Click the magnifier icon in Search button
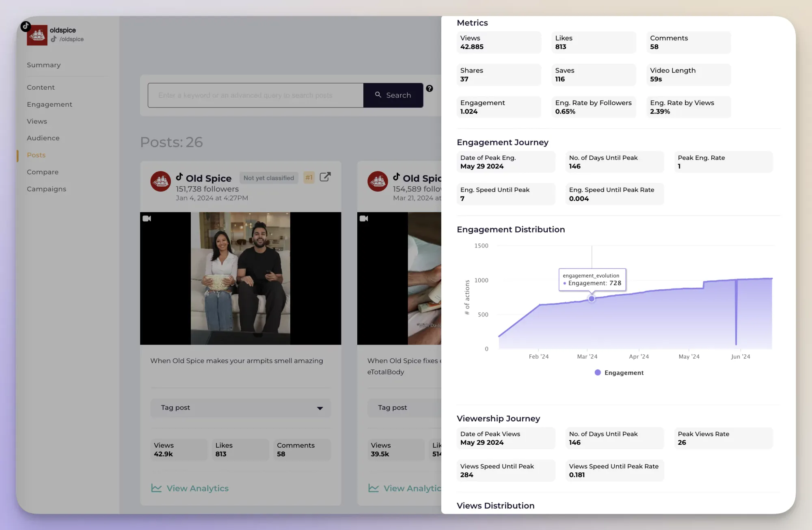Screen dimensions: 812x530 pos(378,95)
